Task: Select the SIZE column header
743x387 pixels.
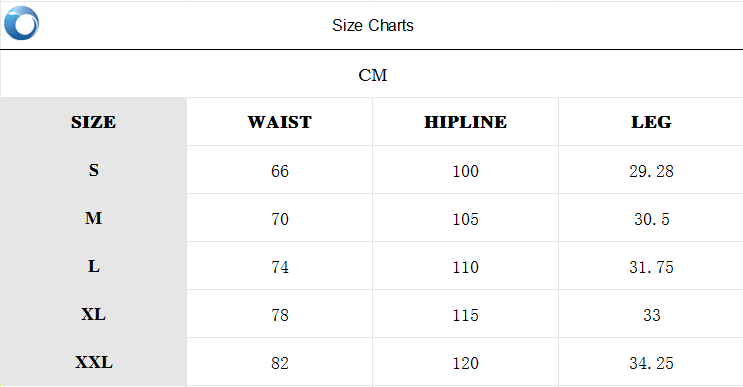Action: 93,122
